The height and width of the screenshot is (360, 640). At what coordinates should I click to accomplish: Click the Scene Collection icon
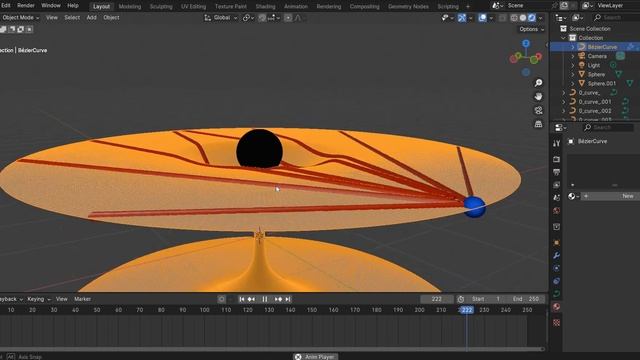563,29
